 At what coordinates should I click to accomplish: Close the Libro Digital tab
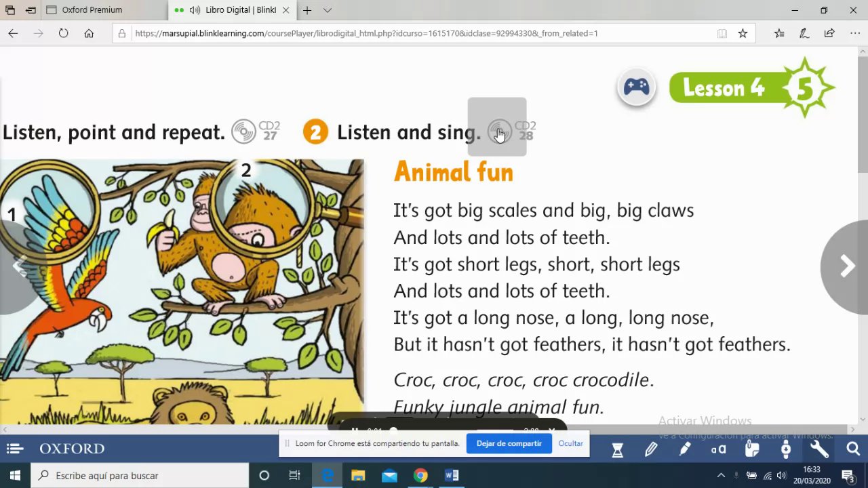pyautogui.click(x=286, y=10)
